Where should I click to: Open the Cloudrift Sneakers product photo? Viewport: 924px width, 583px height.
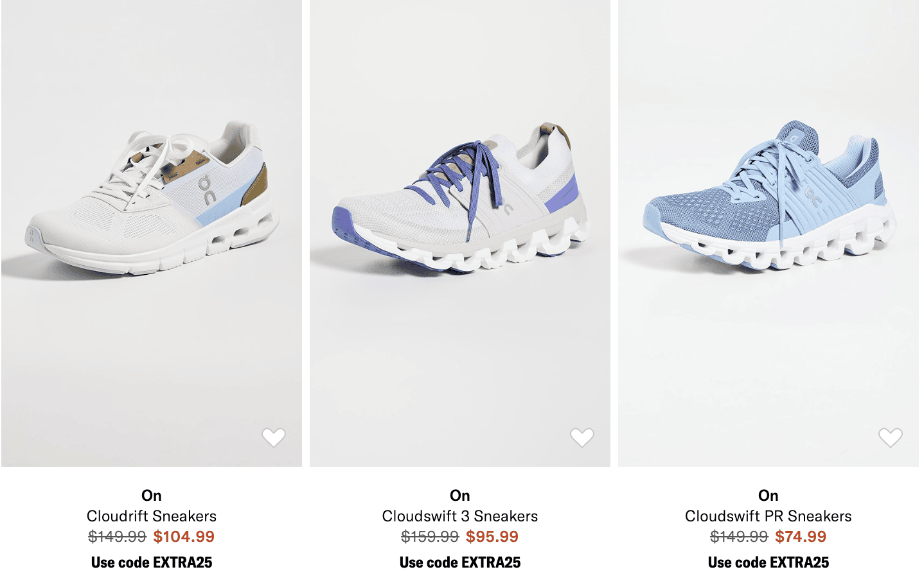152,233
